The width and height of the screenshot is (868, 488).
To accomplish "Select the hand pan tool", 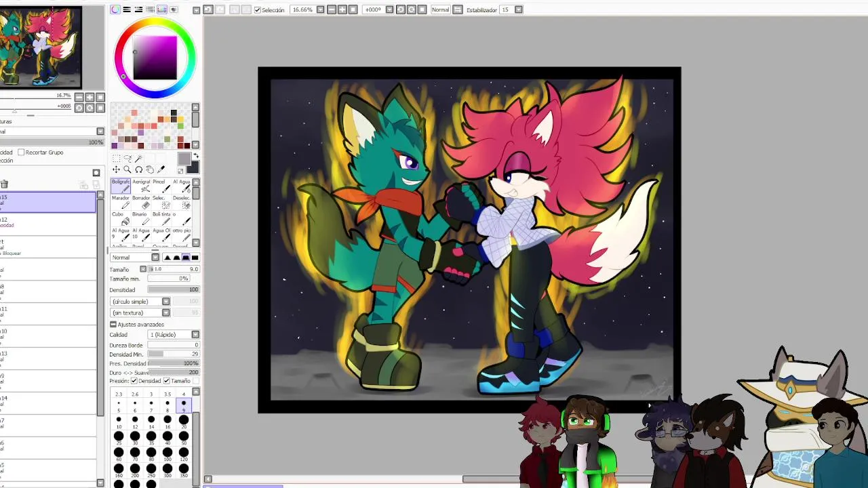I will tap(150, 169).
